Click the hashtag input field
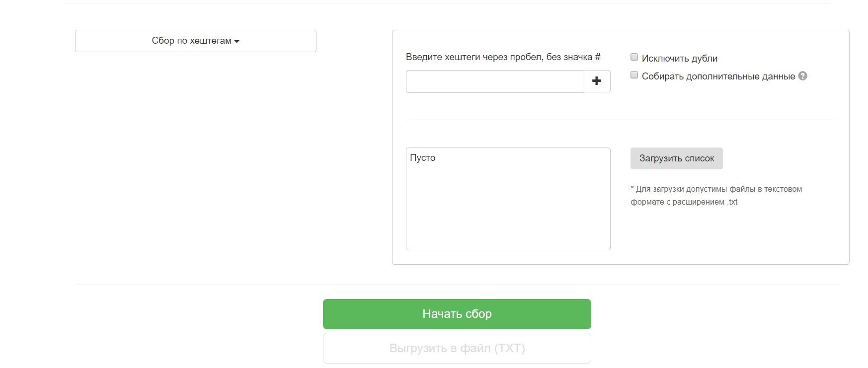This screenshot has height=368, width=868. pos(495,81)
